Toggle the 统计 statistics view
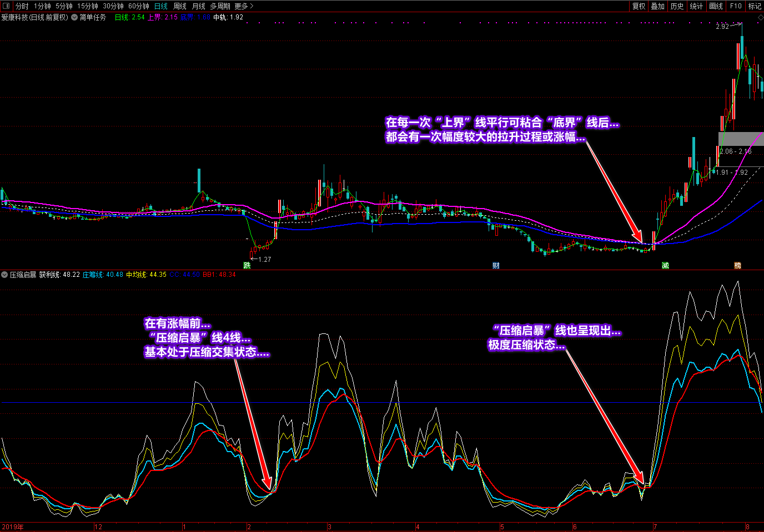 tap(696, 6)
